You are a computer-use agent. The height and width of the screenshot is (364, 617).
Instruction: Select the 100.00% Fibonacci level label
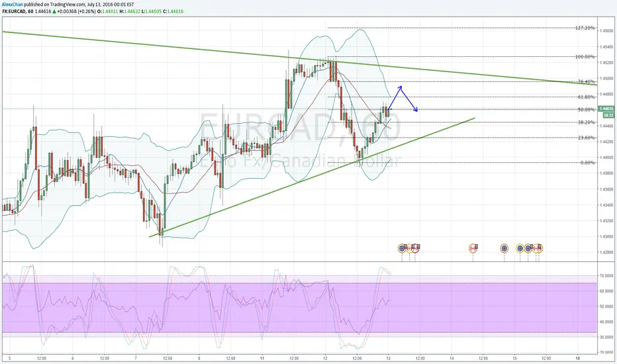click(585, 57)
